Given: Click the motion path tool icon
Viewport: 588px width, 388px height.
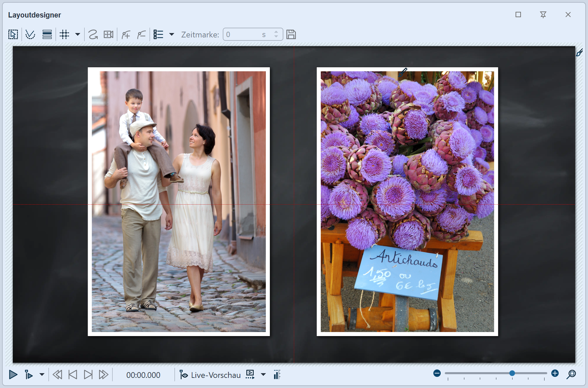Looking at the screenshot, I should [93, 34].
